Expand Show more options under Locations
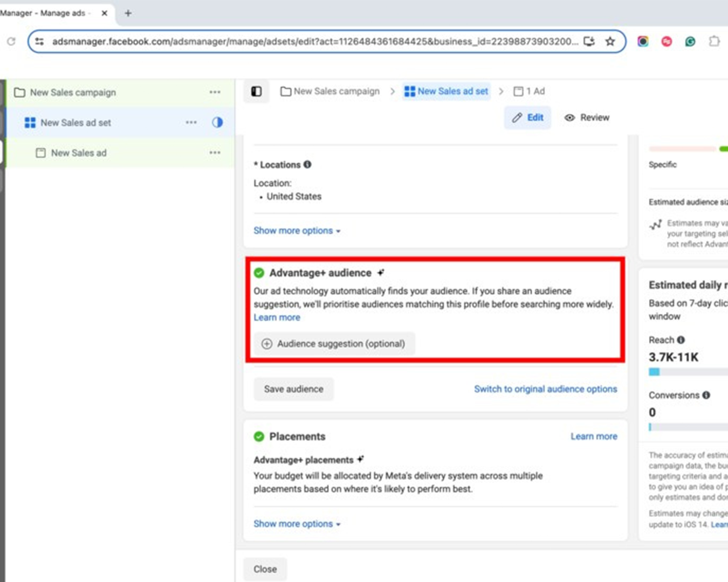The height and width of the screenshot is (582, 728). 297,231
